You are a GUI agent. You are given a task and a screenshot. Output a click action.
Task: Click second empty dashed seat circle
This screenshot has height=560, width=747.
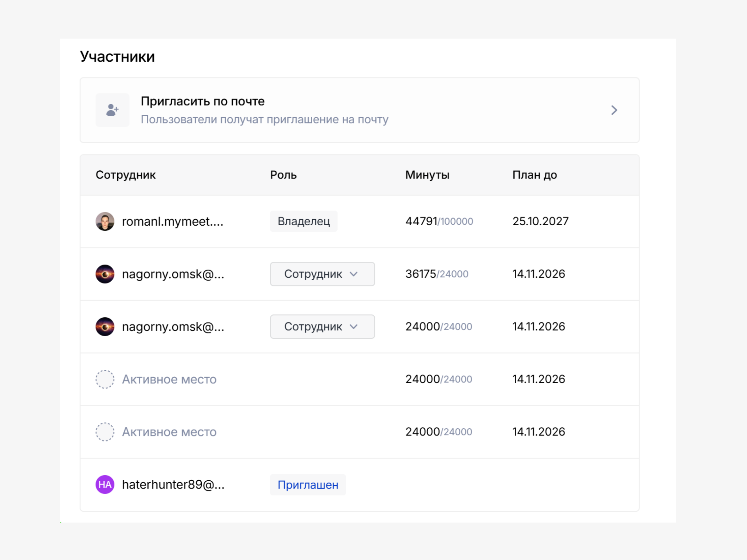(x=105, y=432)
